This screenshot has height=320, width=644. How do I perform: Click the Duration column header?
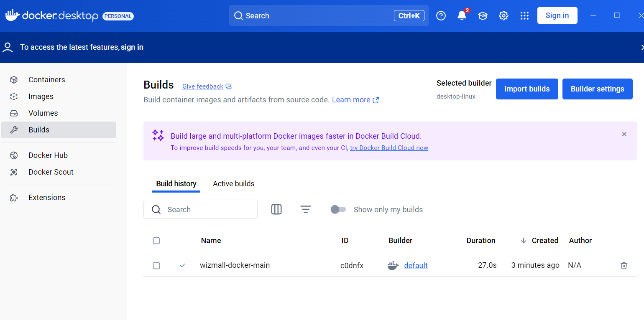click(x=481, y=241)
